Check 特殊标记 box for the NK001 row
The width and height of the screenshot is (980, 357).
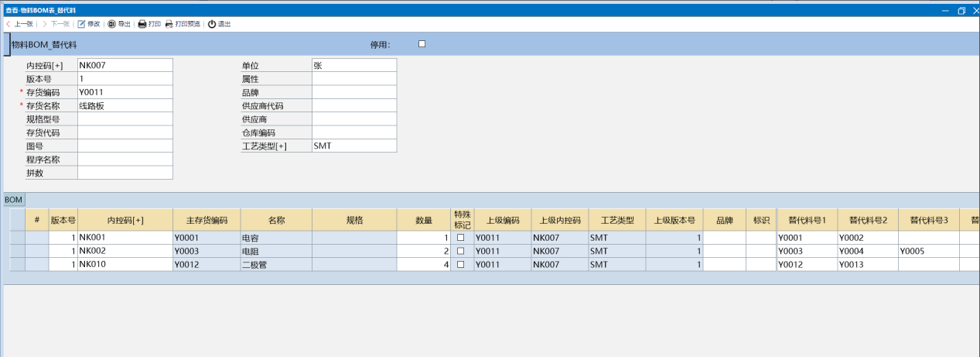(x=461, y=238)
